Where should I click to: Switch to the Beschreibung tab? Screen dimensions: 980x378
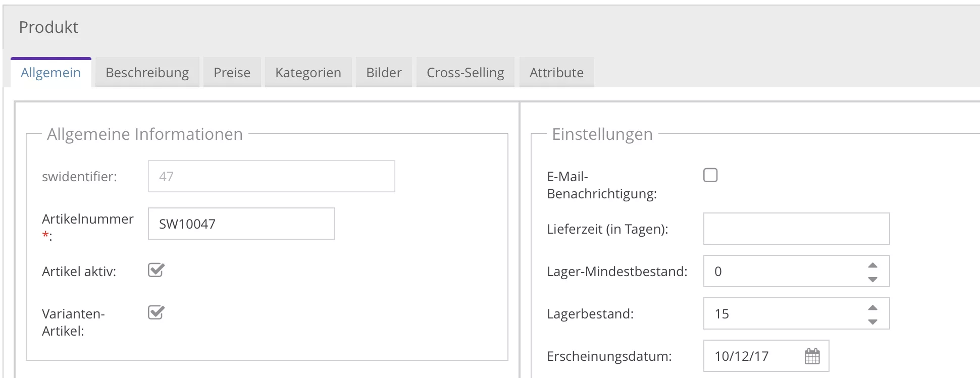pyautogui.click(x=147, y=73)
